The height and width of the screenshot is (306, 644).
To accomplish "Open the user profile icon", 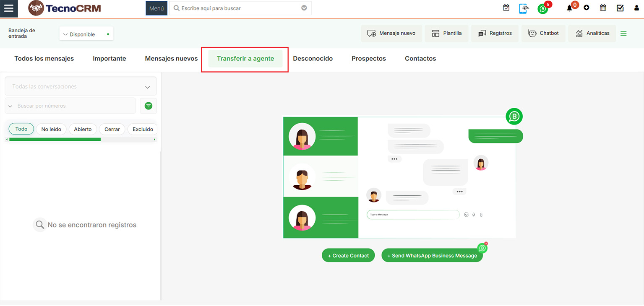I will click(x=636, y=8).
